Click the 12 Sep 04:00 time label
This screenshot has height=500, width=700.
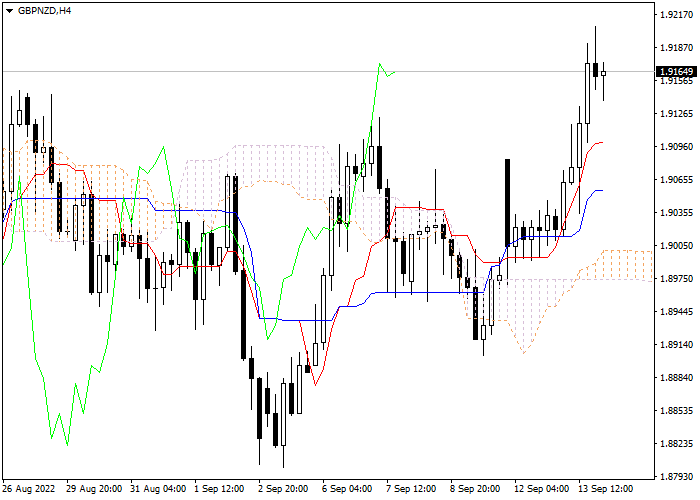pos(542,489)
